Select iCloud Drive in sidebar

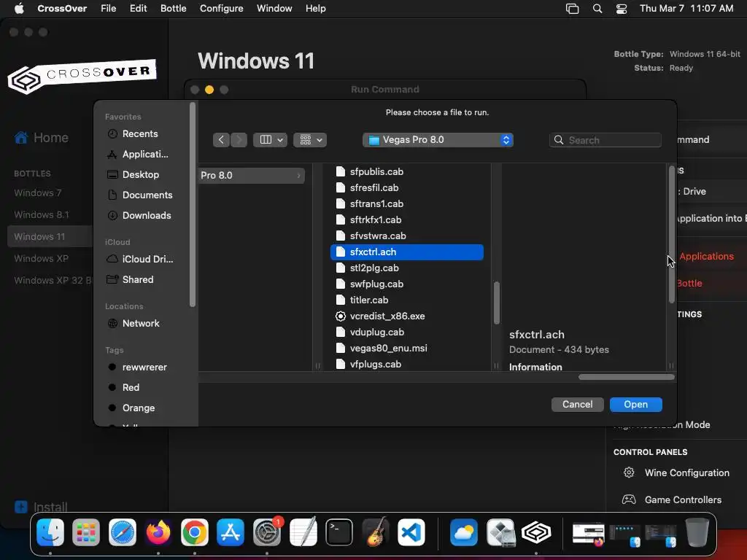[146, 259]
